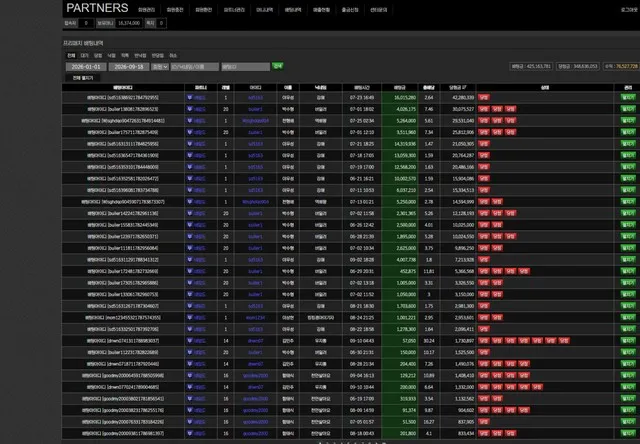Click the shield icon in the 06-30 21:31 row
This screenshot has width=640, height=444.
coord(190,352)
